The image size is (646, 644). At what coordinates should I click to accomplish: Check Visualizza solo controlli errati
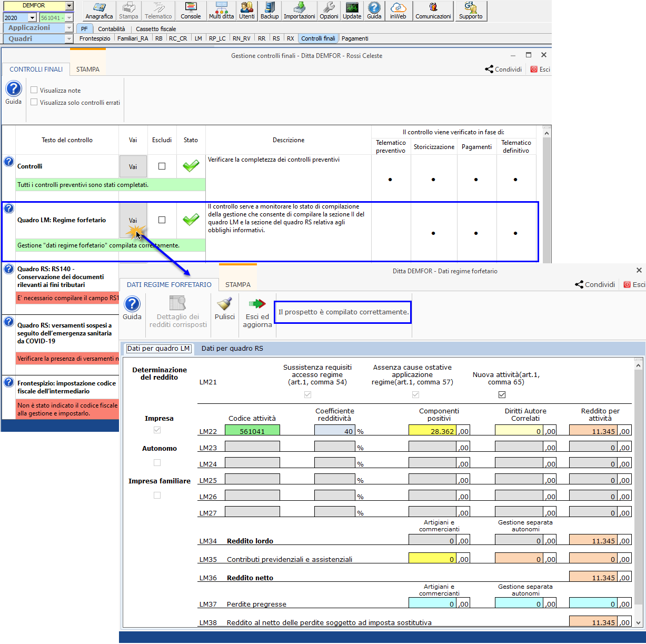tap(34, 102)
